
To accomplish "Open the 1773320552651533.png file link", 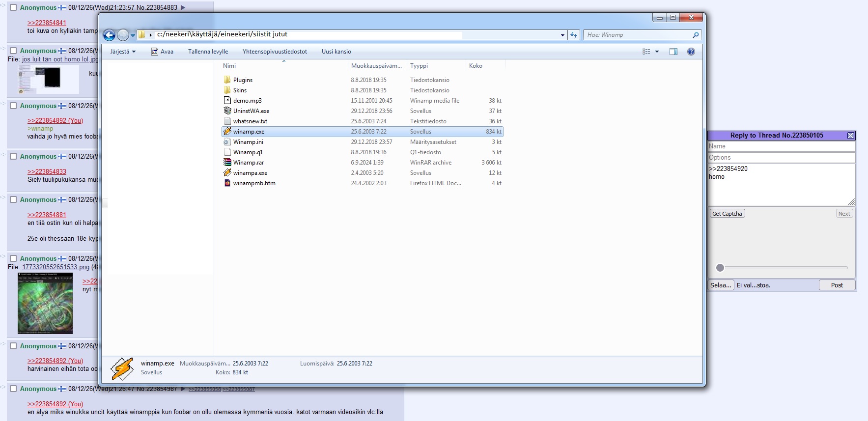I will click(x=56, y=267).
